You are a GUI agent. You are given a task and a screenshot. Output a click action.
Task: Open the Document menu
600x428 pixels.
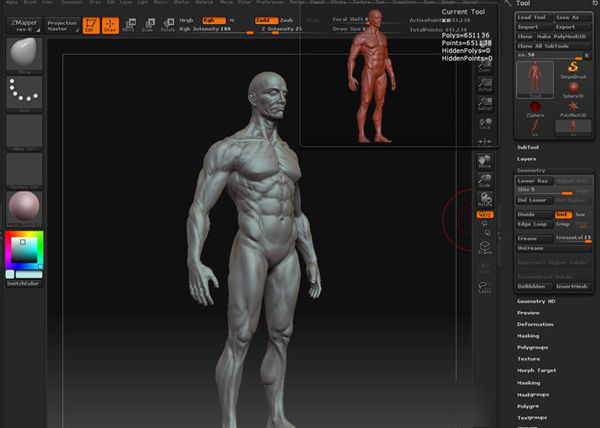point(72,3)
